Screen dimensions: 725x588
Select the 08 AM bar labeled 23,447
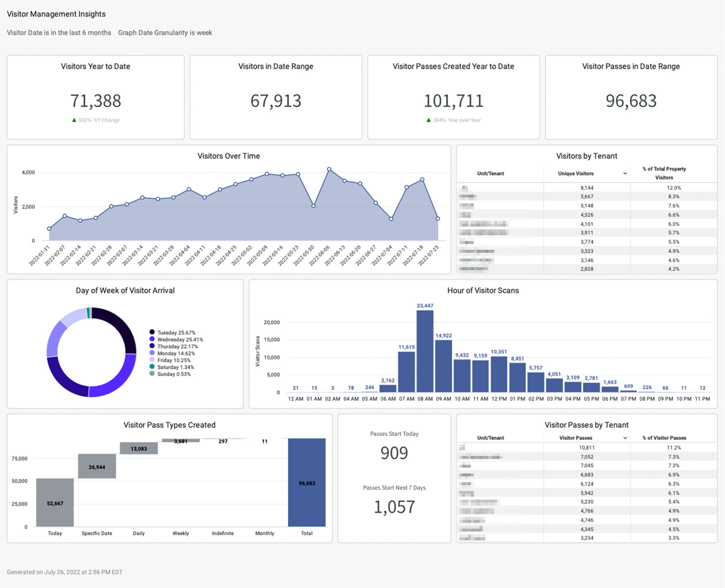425,351
